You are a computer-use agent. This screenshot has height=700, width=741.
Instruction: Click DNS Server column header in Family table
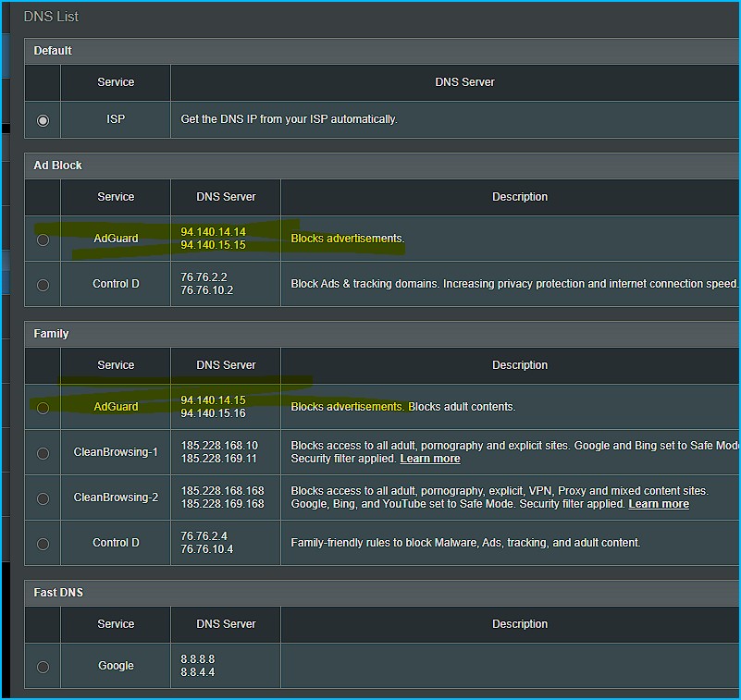pyautogui.click(x=226, y=365)
